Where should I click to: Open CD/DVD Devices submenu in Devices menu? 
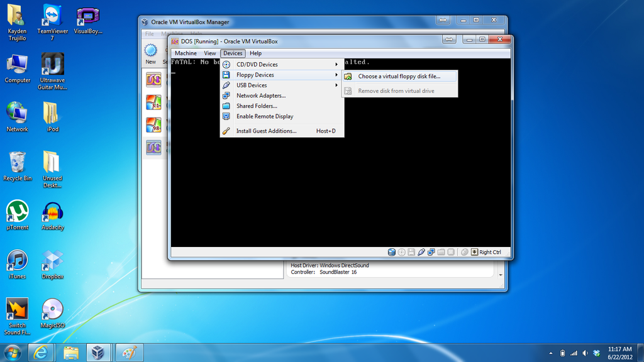pyautogui.click(x=282, y=65)
